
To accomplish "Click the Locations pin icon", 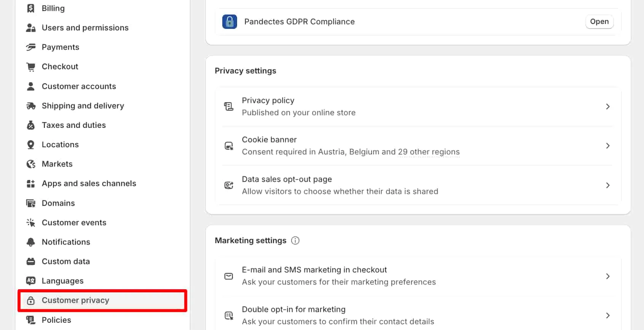I will (x=31, y=145).
